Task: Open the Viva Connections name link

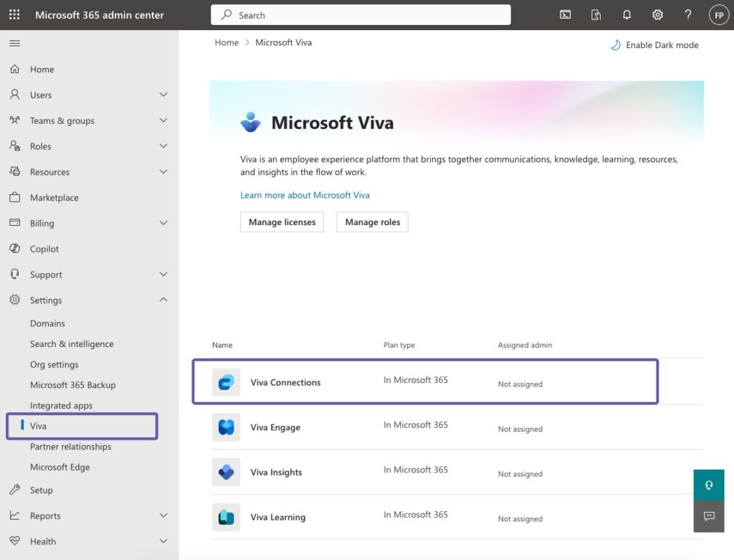Action: tap(285, 382)
